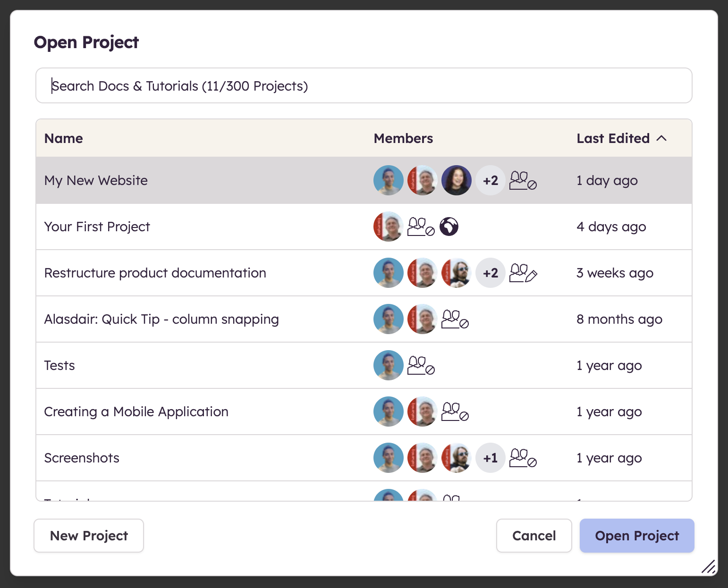Click the +2 badge on Restructure product documentation
Screen dimensions: 728x588
coord(491,273)
